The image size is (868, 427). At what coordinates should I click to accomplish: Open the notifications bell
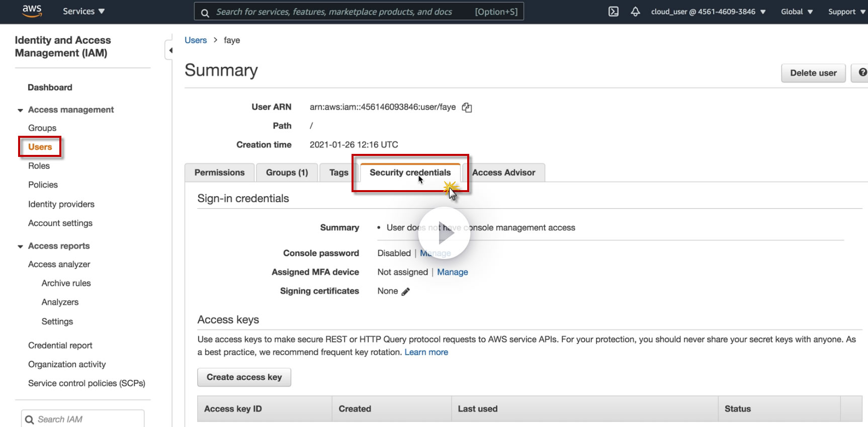tap(635, 12)
